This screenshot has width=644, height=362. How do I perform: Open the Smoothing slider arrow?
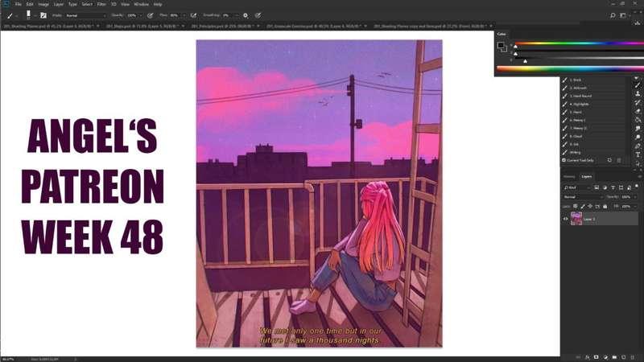[236, 15]
